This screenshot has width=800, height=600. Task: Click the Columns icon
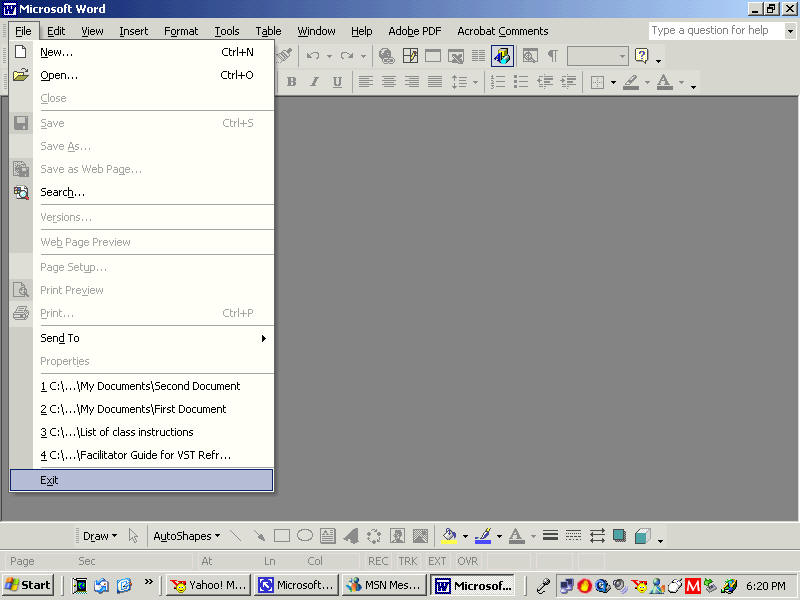coord(478,56)
